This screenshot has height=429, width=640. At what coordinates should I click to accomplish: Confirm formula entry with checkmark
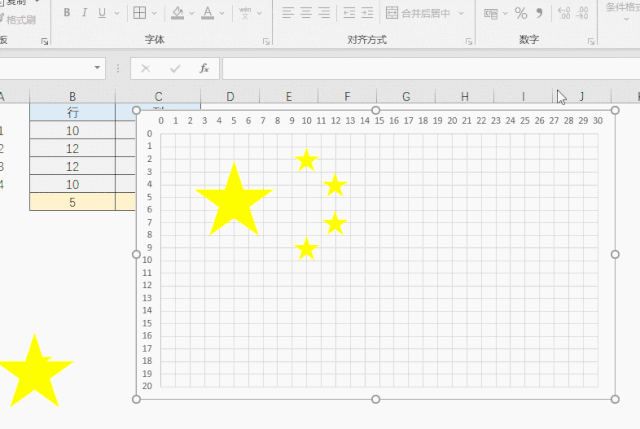[x=175, y=69]
